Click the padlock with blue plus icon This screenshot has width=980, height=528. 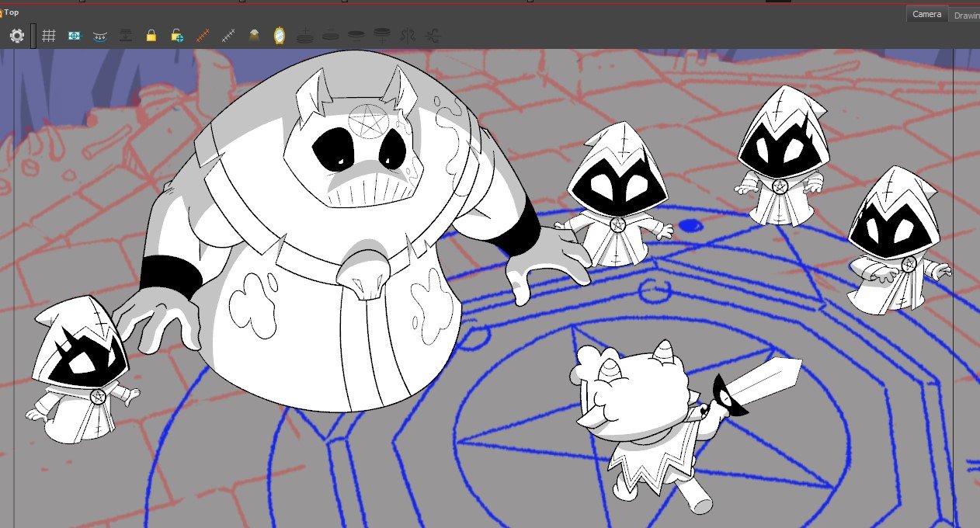click(x=177, y=36)
